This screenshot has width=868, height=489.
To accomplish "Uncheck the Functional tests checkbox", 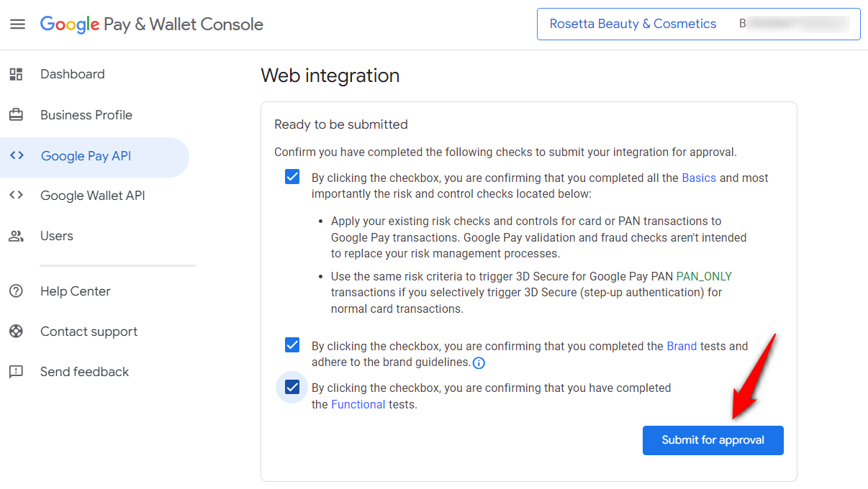I will (291, 387).
